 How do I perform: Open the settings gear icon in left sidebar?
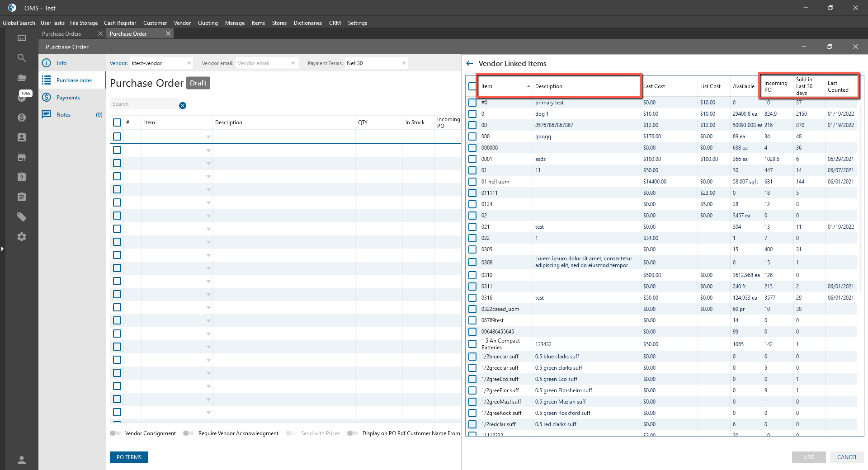(x=21, y=237)
